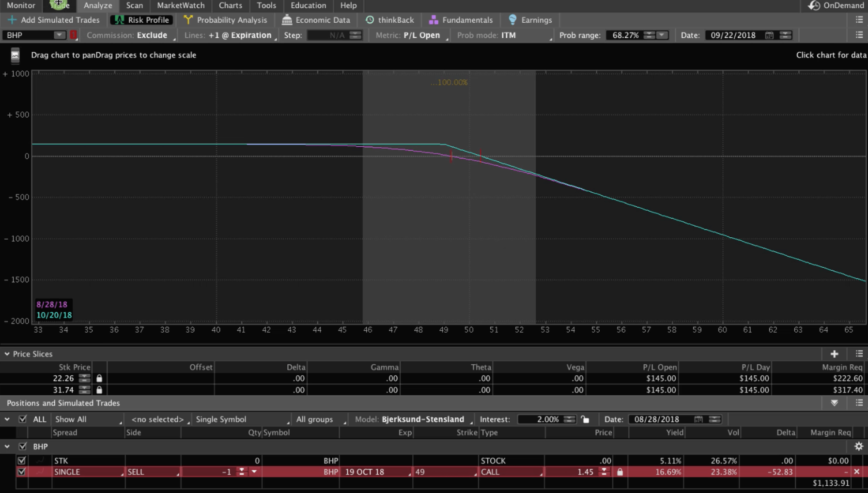
Task: Go to the Scan main tab
Action: [135, 5]
